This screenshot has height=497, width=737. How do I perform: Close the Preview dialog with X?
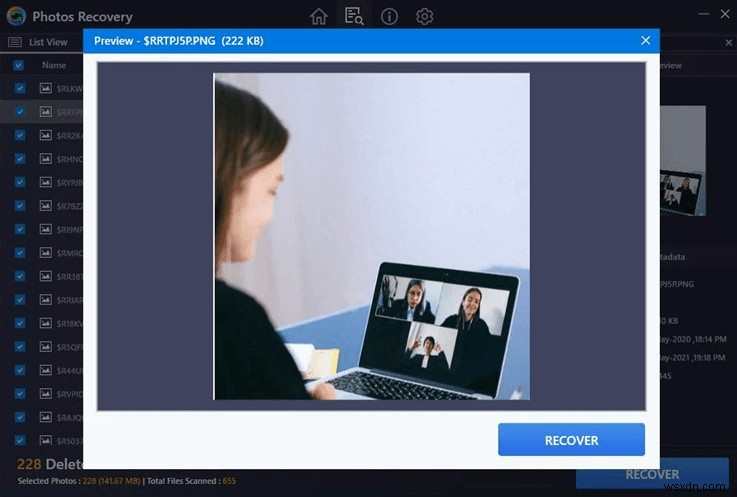pyautogui.click(x=645, y=40)
